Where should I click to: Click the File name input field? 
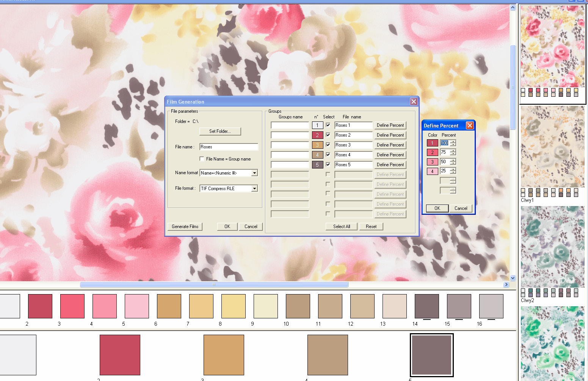point(229,147)
